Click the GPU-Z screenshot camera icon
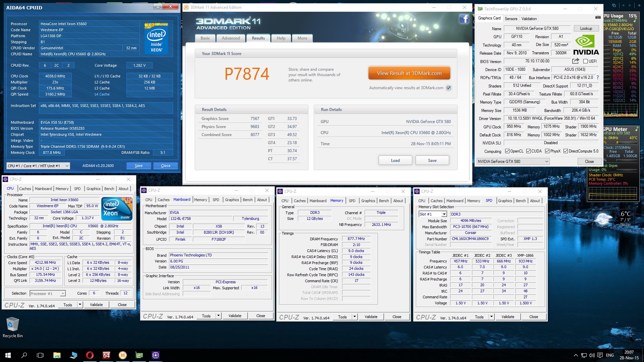This screenshot has width=644, height=362. 598,17
